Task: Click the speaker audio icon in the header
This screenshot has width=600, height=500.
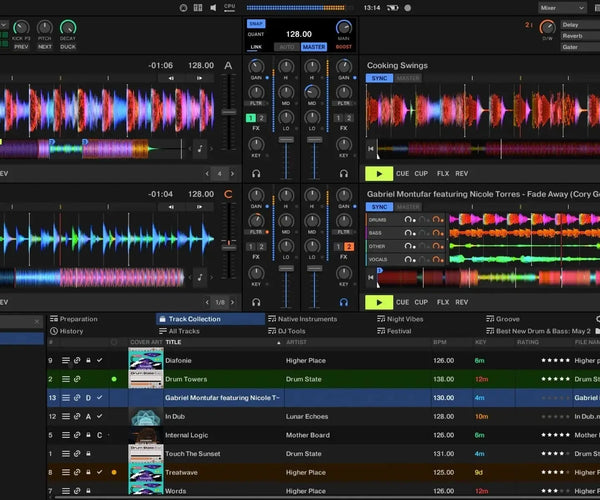Action: (x=213, y=7)
